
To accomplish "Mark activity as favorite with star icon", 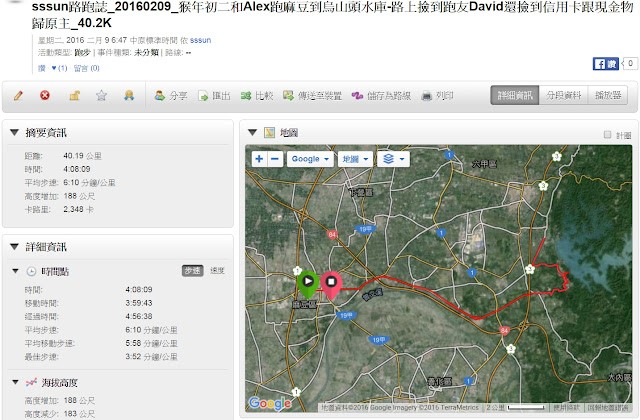I will [100, 96].
